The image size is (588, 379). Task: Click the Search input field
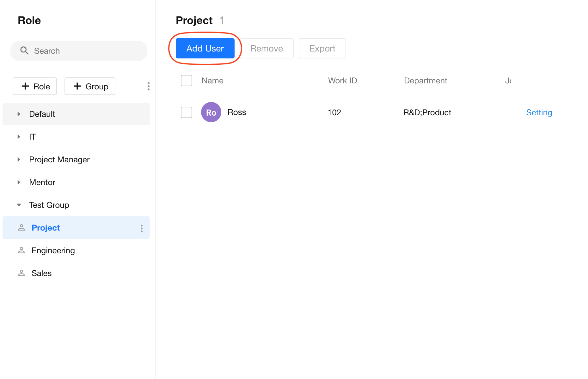(85, 51)
